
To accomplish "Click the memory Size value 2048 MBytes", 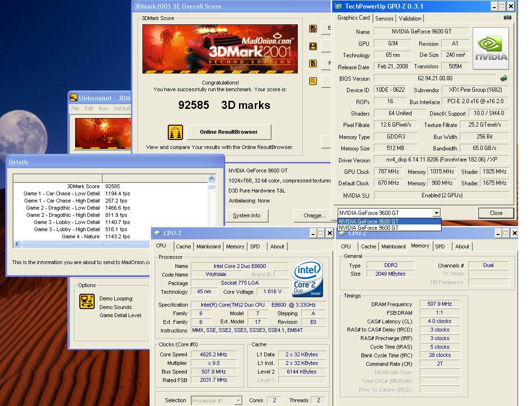I will click(390, 274).
